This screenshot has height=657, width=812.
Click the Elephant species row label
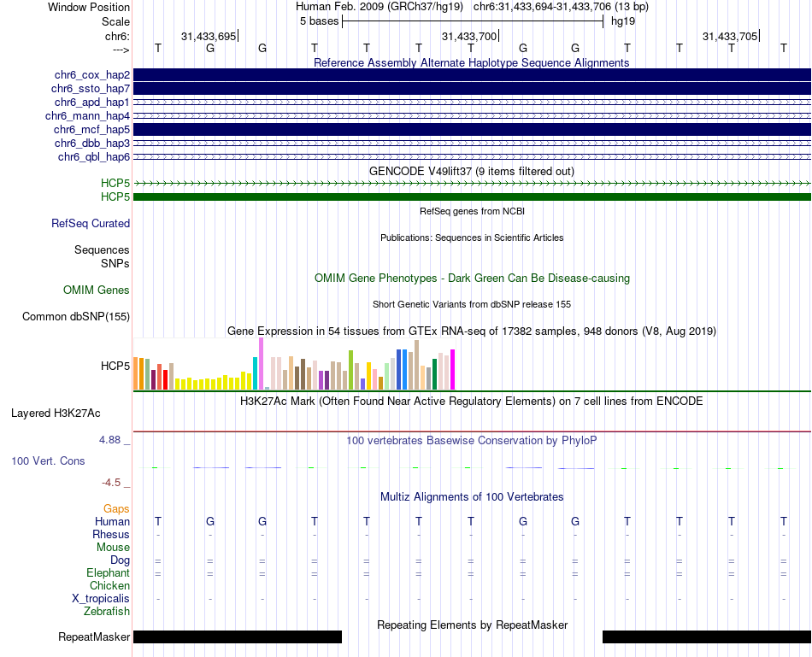pyautogui.click(x=108, y=572)
